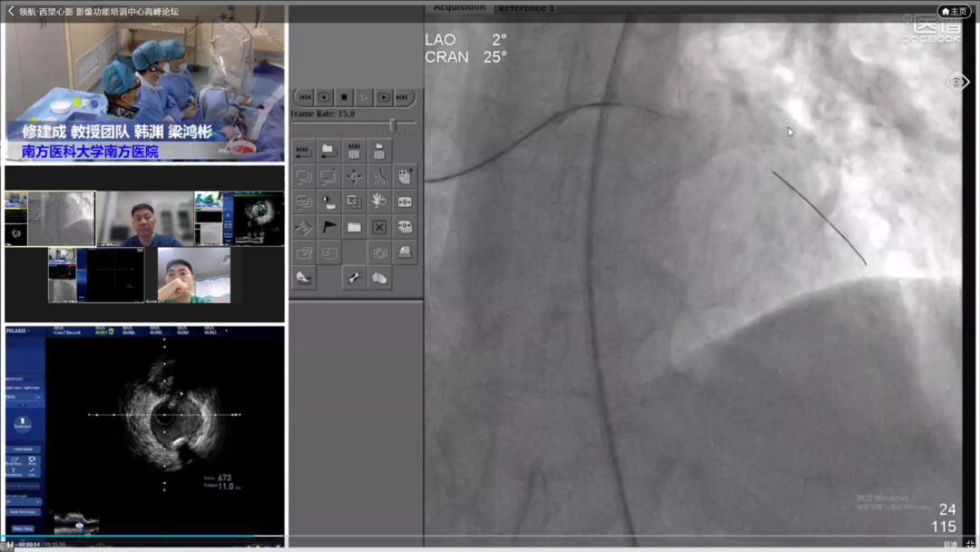Click the stop playback button

[344, 97]
